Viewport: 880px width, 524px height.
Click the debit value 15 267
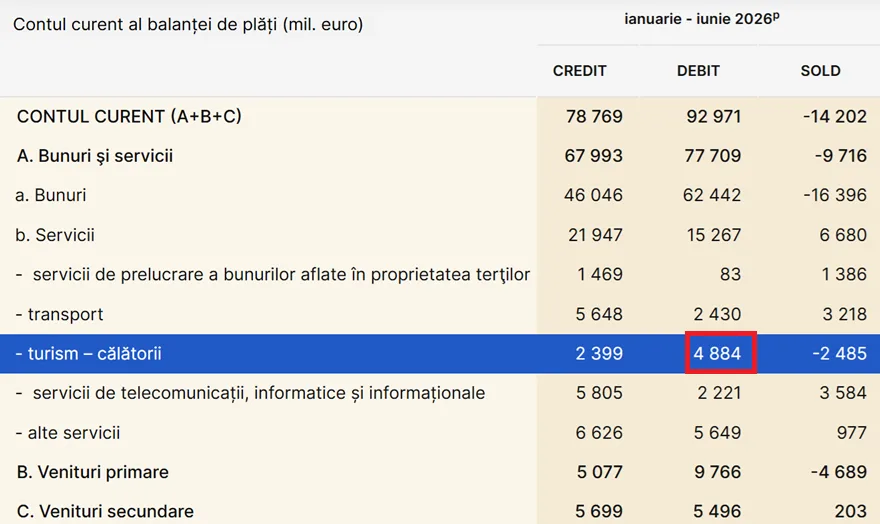(x=713, y=235)
